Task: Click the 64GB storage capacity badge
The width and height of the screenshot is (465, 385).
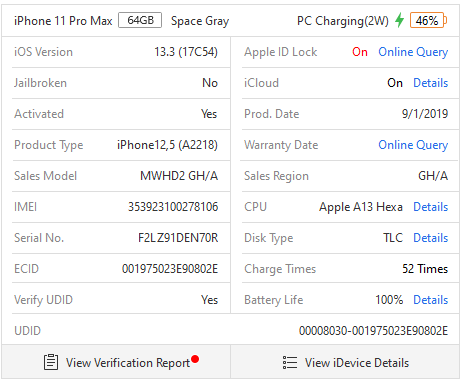Action: pos(140,20)
